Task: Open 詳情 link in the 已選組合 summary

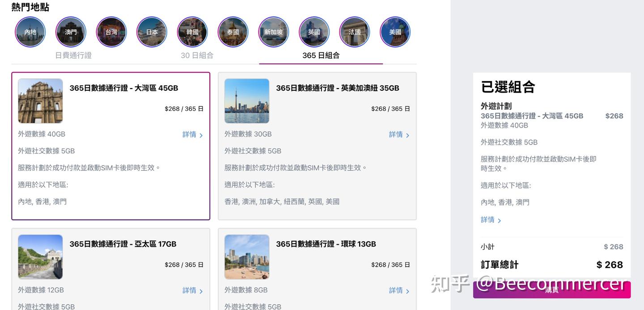Action: 491,220
